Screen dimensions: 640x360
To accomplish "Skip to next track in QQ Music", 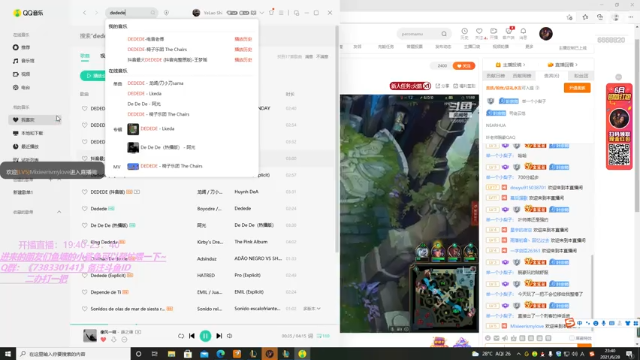I will 219,336.
